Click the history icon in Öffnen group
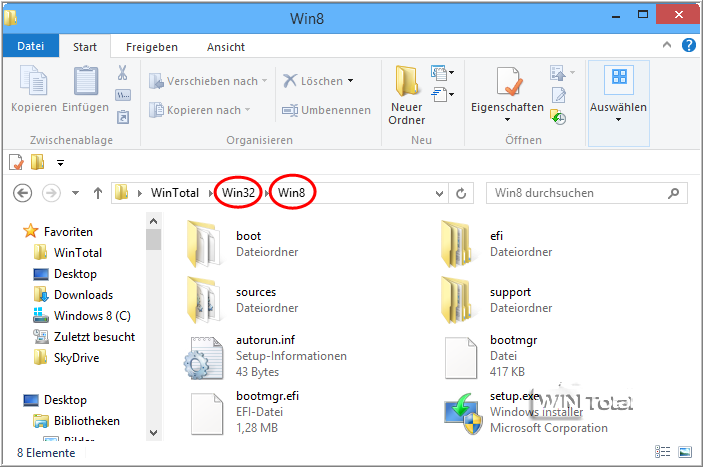Screen dimensions: 703x467 [x=558, y=117]
